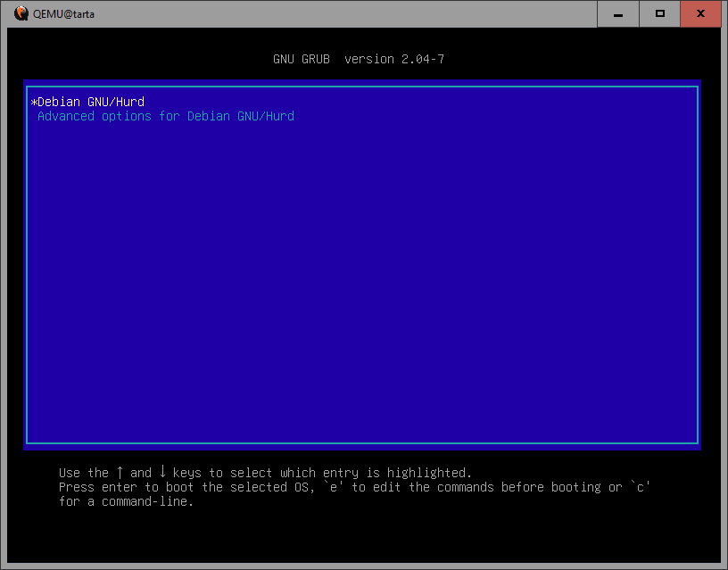Viewport: 728px width, 570px height.
Task: Click the word 'Advanced' in second entry
Action: tap(66, 116)
